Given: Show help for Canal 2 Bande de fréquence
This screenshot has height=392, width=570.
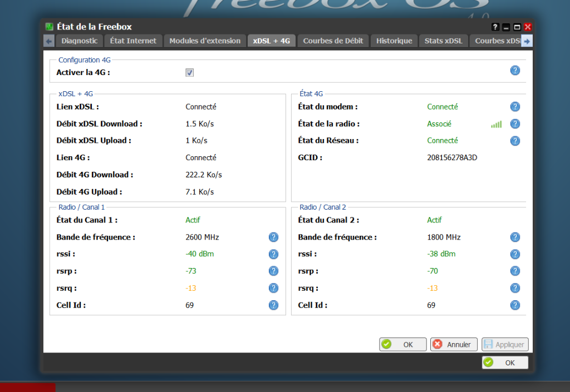Looking at the screenshot, I should pos(515,237).
